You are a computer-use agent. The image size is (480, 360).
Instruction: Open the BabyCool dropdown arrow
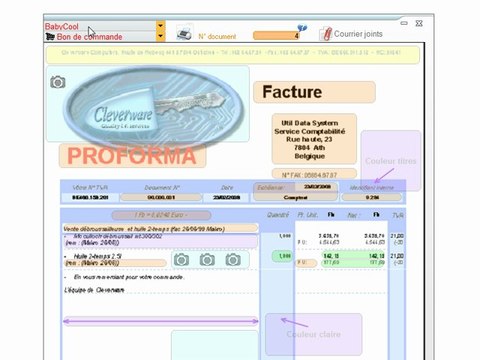(161, 26)
